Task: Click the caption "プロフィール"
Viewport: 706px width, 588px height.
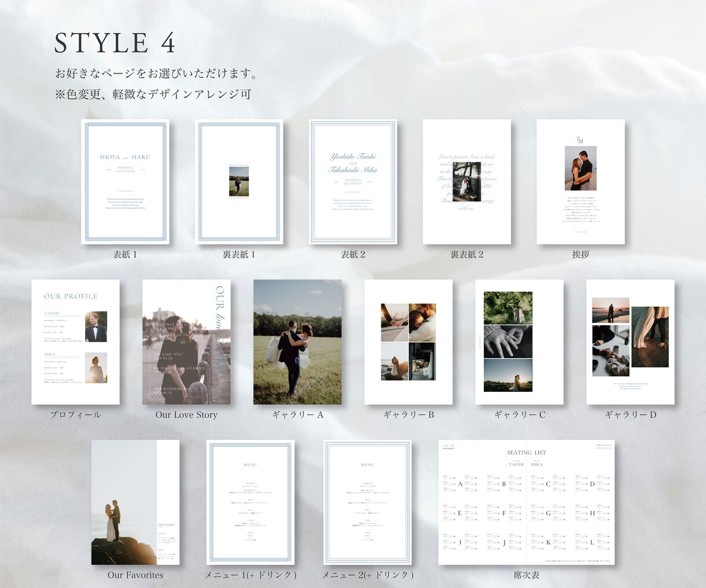Action: click(76, 414)
